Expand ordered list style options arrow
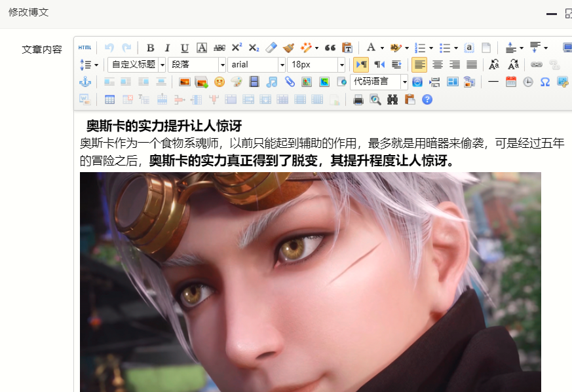572x392 pixels. [x=431, y=48]
